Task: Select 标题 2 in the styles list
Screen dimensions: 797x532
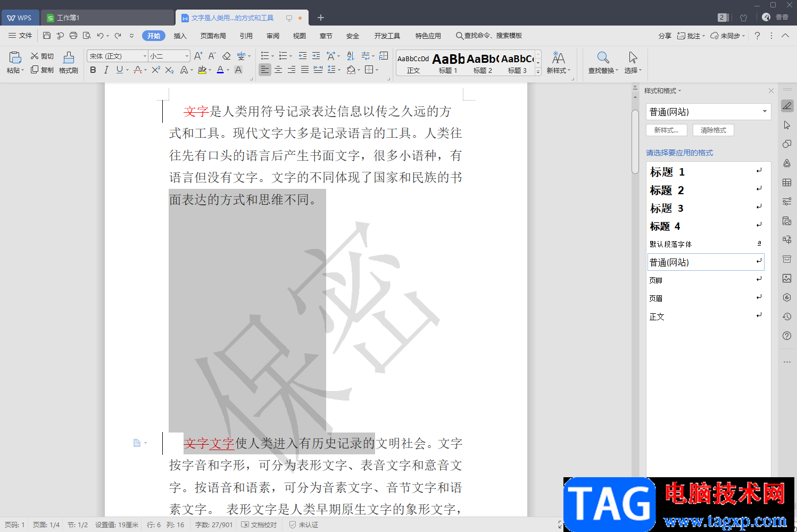Action: [667, 190]
